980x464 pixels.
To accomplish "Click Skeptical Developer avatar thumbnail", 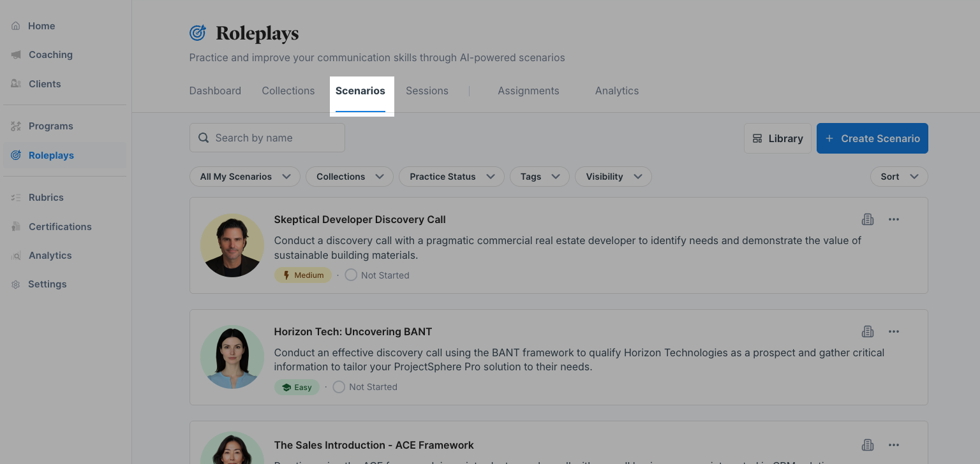I will coord(232,245).
